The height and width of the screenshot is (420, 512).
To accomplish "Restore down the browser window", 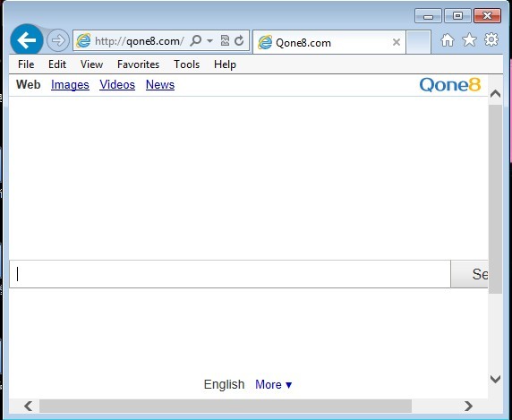I will (x=457, y=16).
